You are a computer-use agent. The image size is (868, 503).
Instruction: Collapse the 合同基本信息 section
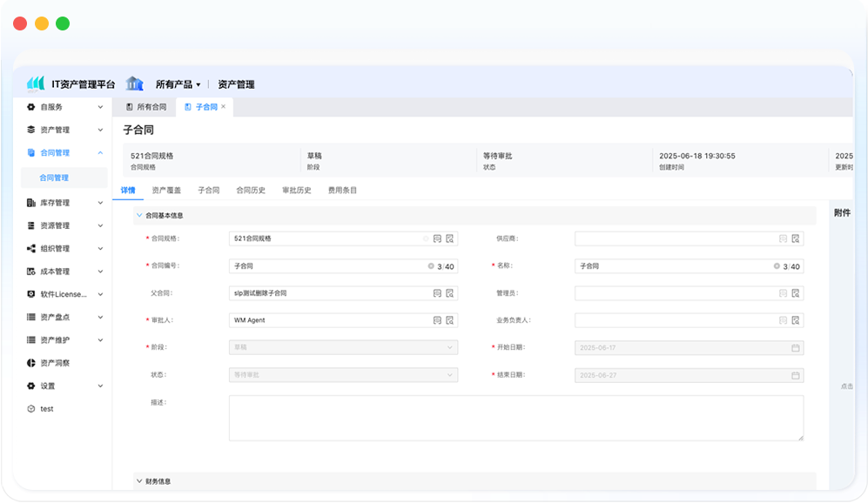(139, 215)
